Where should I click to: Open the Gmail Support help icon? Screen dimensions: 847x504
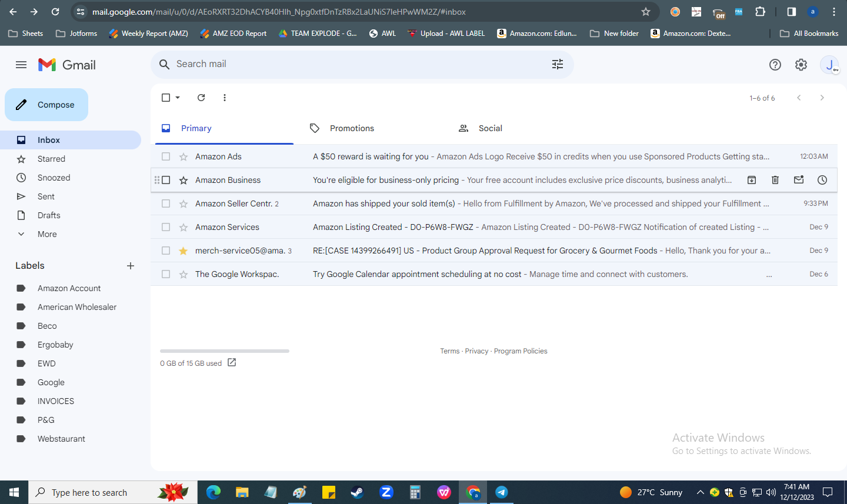click(x=775, y=65)
